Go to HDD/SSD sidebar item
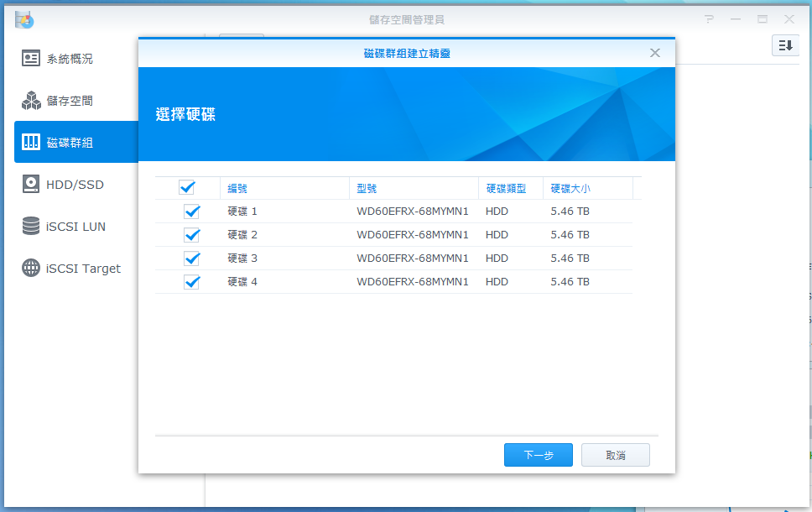812x512 pixels. pyautogui.click(x=76, y=184)
